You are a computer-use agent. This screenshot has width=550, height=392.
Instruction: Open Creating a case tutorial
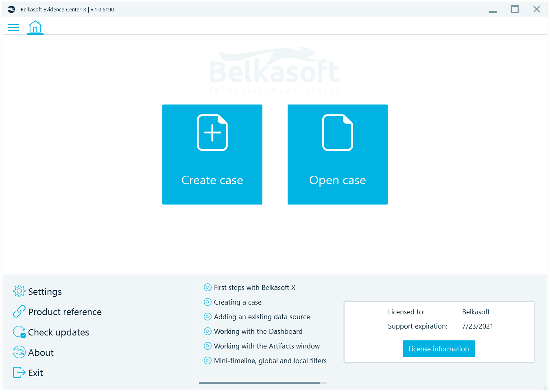tap(238, 302)
